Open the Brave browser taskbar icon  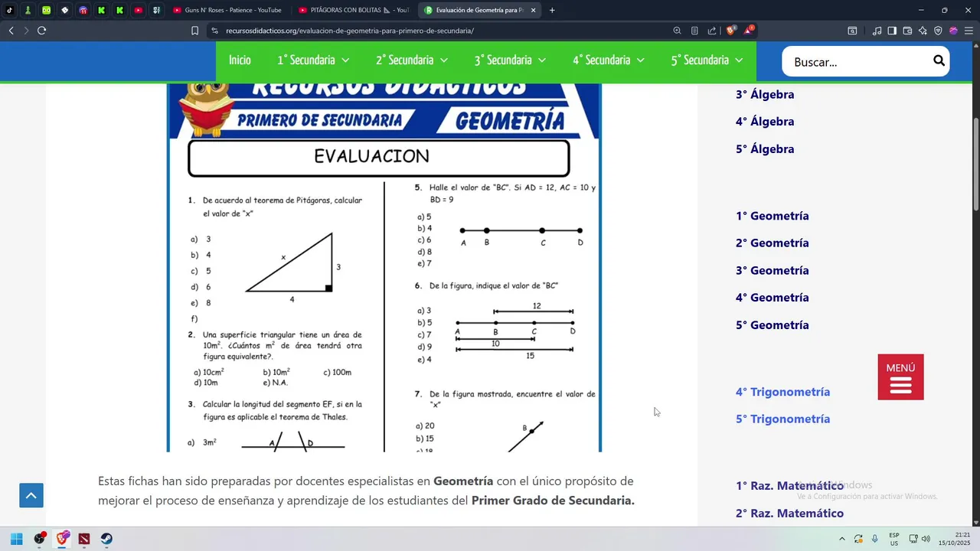tap(62, 539)
